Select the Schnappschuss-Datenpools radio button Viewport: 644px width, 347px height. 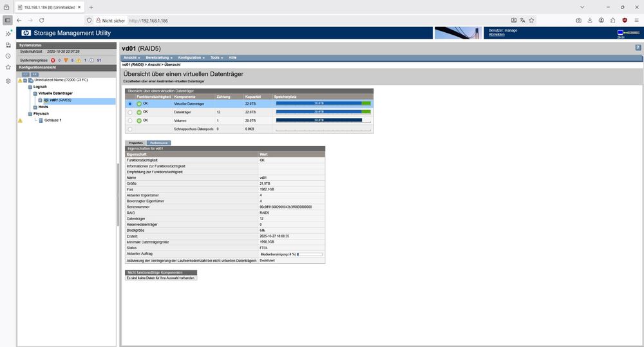point(130,129)
